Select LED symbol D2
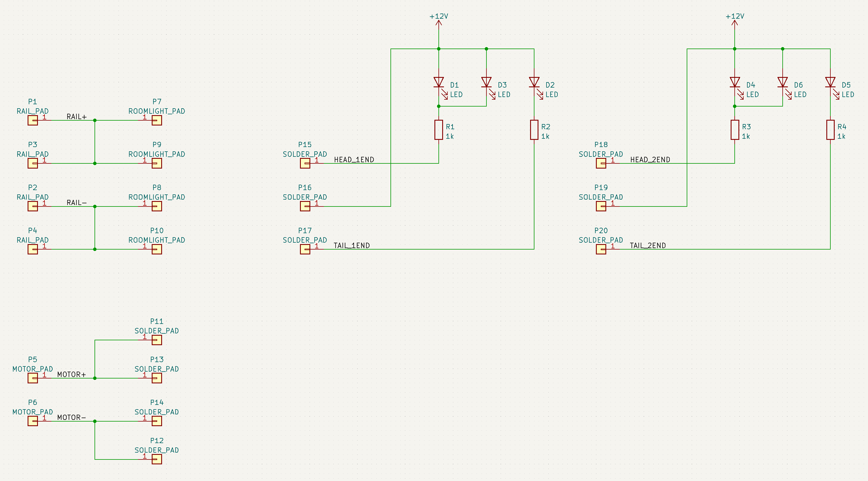This screenshot has width=868, height=481. [x=534, y=82]
